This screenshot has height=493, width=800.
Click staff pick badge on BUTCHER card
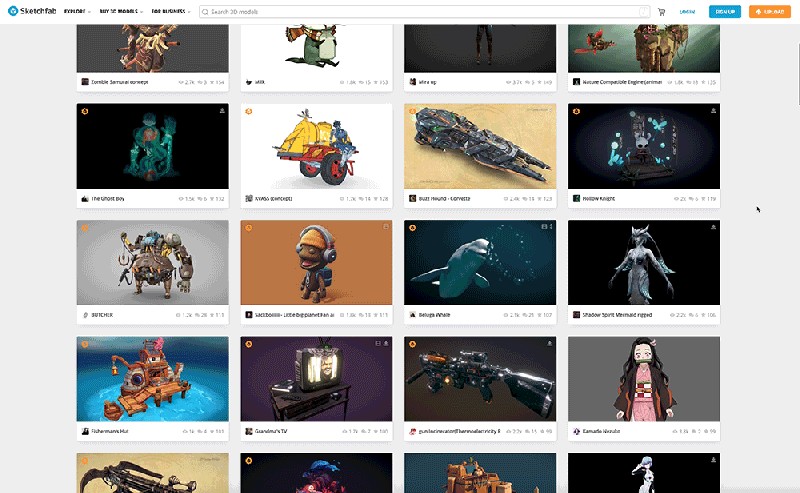pos(85,228)
